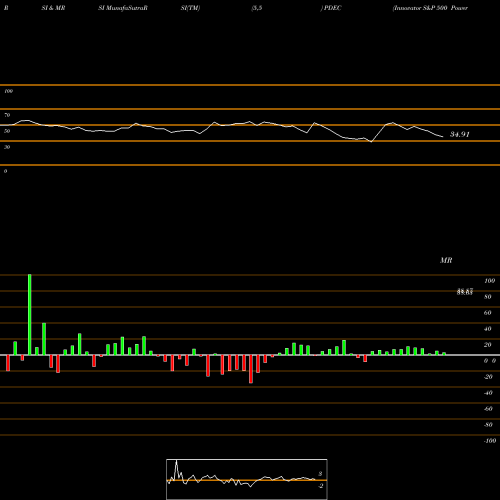Click the 50 level label on RSI axis
Screen dimensions: 500x500
[7, 131]
